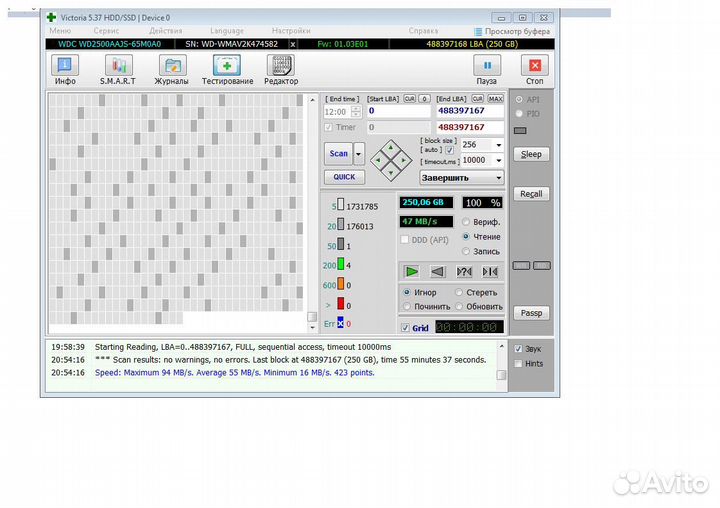This screenshot has height=508, width=720.
Task: Click the CUR button for Start LBA
Action: (x=409, y=99)
